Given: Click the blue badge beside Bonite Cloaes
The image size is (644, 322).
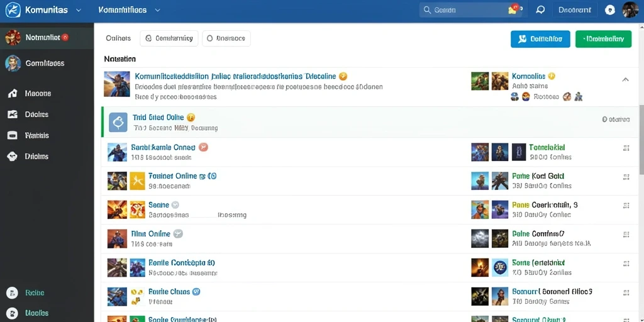Looking at the screenshot, I should point(196,292).
